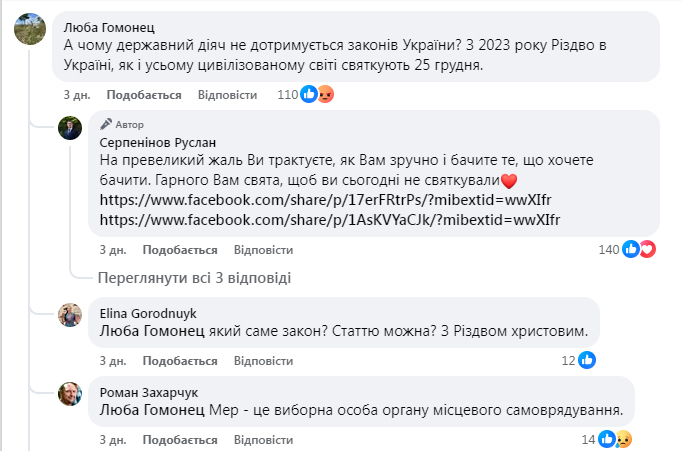Click like reaction icon on Elina's comment
The width and height of the screenshot is (682, 451).
click(x=587, y=360)
